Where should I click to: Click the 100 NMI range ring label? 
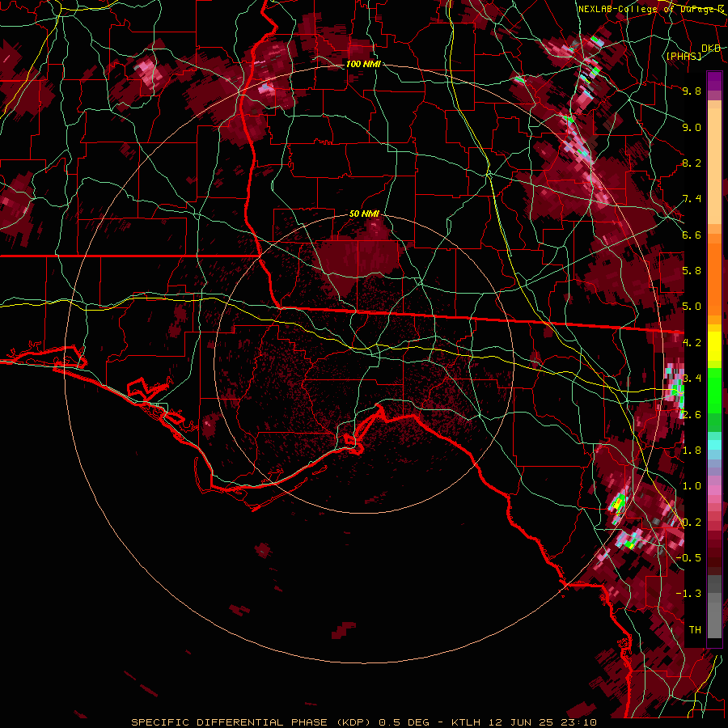[x=363, y=64]
